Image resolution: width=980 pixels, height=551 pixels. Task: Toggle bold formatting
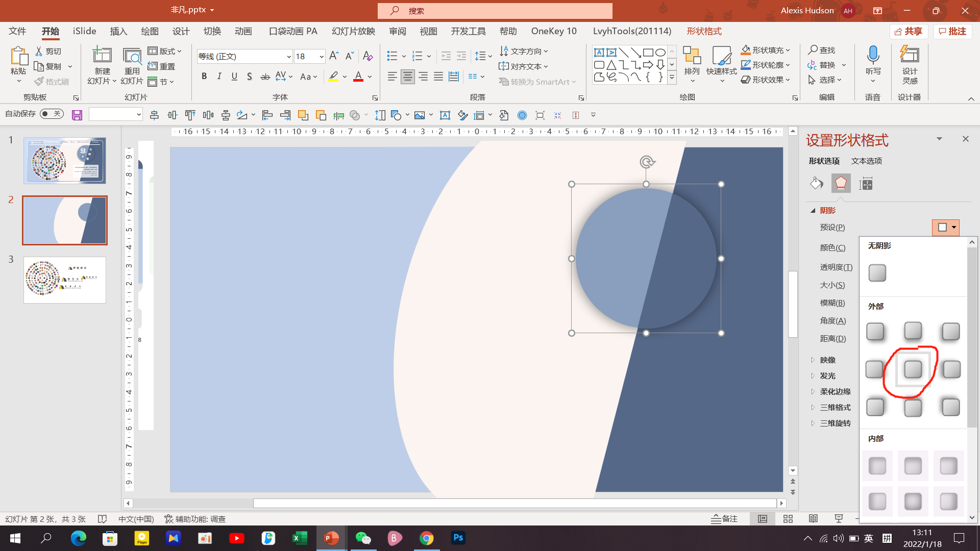[204, 77]
